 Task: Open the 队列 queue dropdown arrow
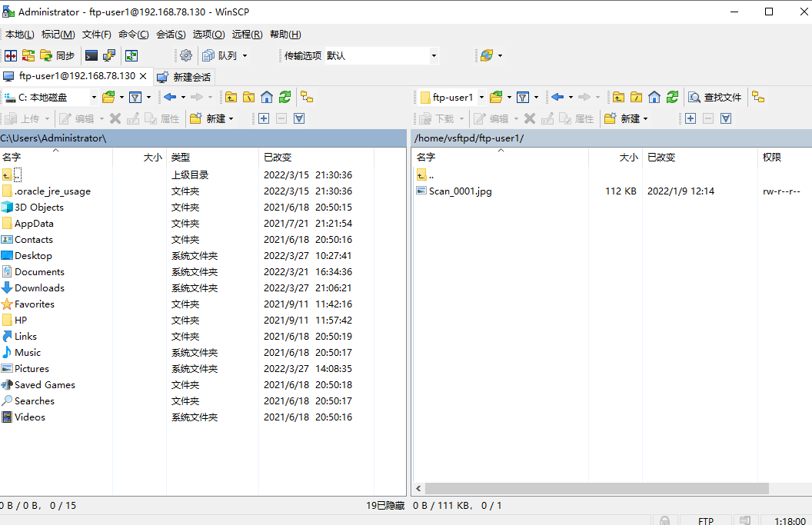tap(246, 55)
